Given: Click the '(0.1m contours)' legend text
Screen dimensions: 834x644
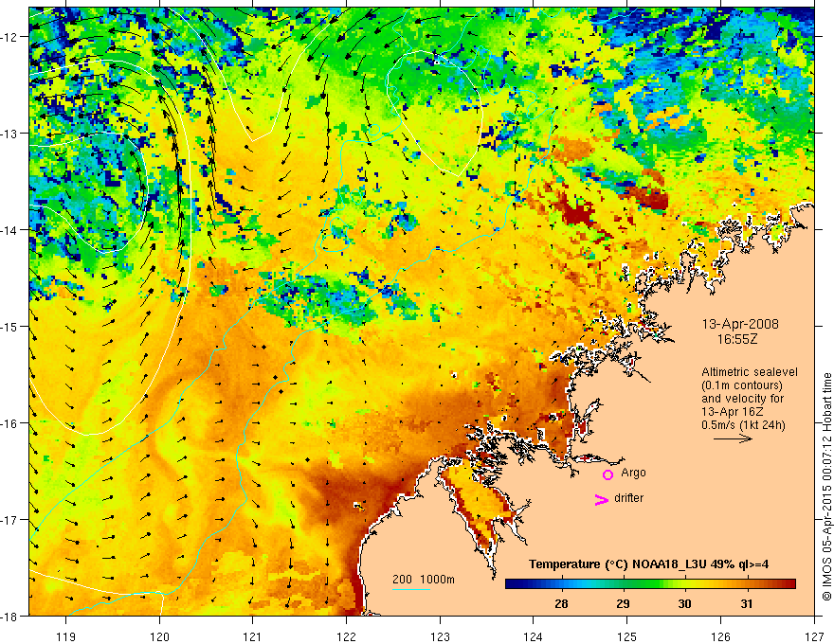Looking at the screenshot, I should pos(742,385).
